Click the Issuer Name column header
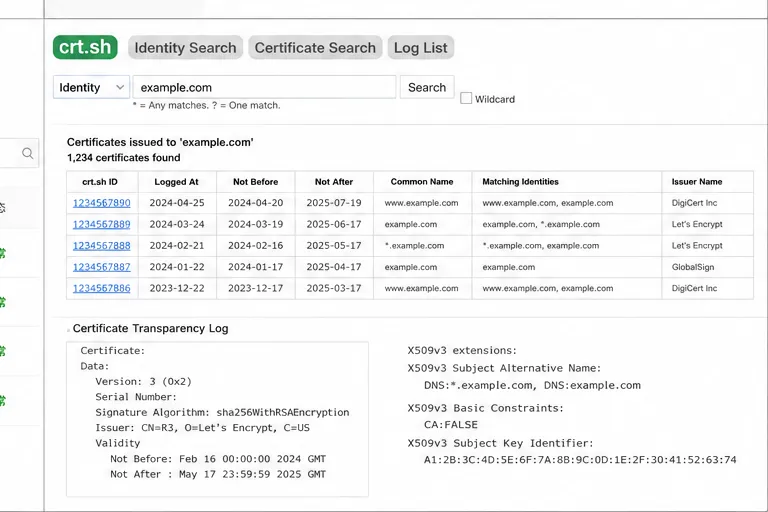 697,182
